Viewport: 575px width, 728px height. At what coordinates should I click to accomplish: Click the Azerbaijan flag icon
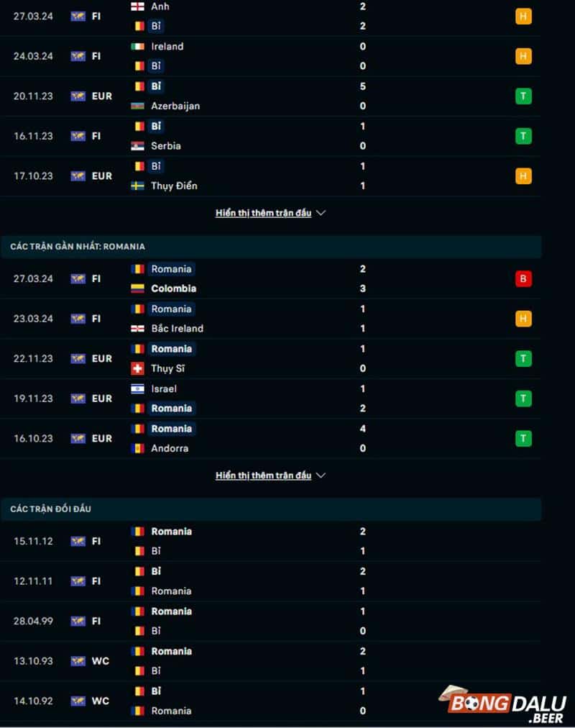tap(137, 106)
